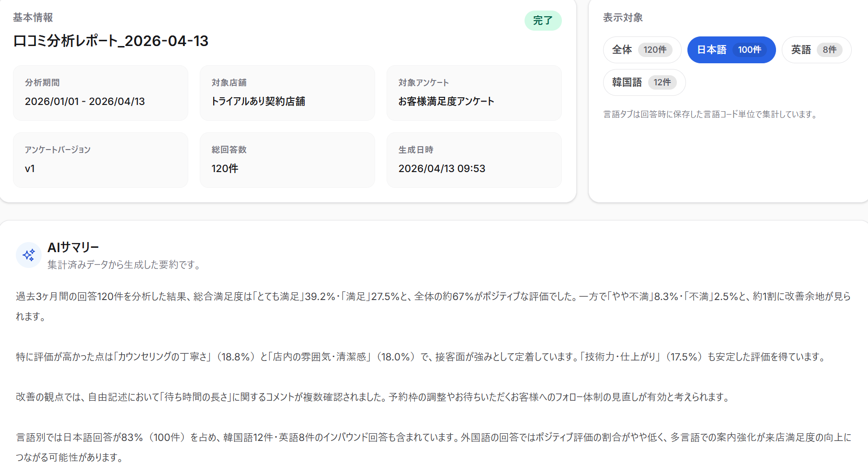Select the 日本語 100件 tab

(x=731, y=50)
